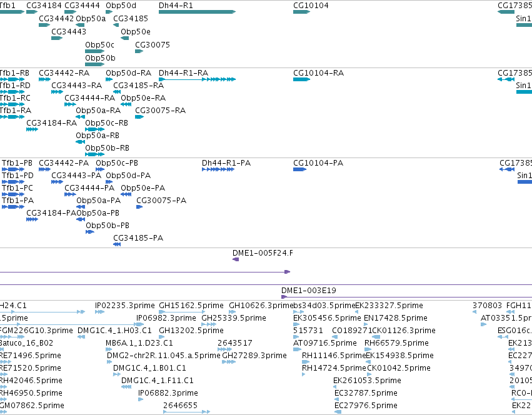The image size is (532, 415).
Task: Select the Obp50b-RB transcript label
Action: point(108,149)
